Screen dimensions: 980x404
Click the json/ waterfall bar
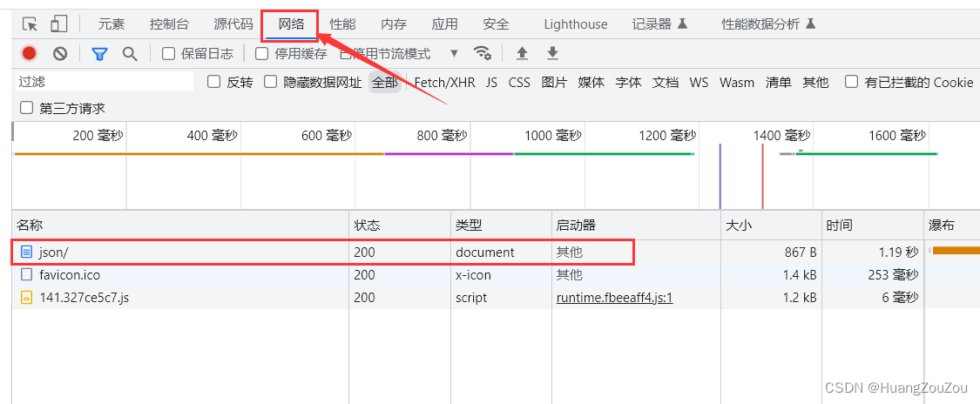coord(956,251)
